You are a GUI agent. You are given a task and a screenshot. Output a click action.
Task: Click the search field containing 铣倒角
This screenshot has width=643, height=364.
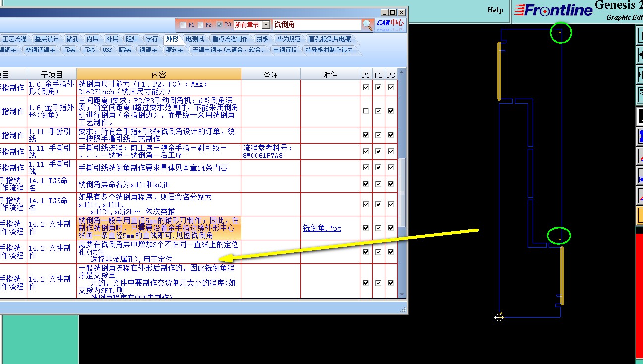317,24
